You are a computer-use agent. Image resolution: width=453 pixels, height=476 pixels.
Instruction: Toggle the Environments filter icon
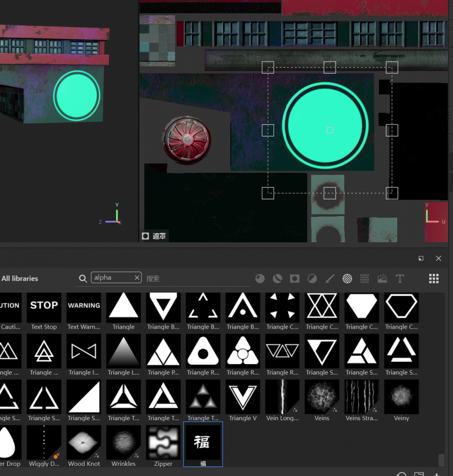pos(382,278)
